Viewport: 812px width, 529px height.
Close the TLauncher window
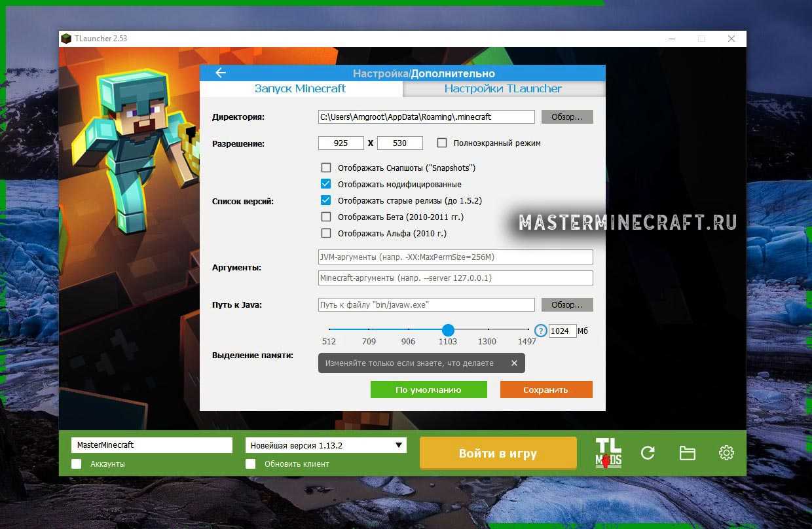[x=731, y=39]
